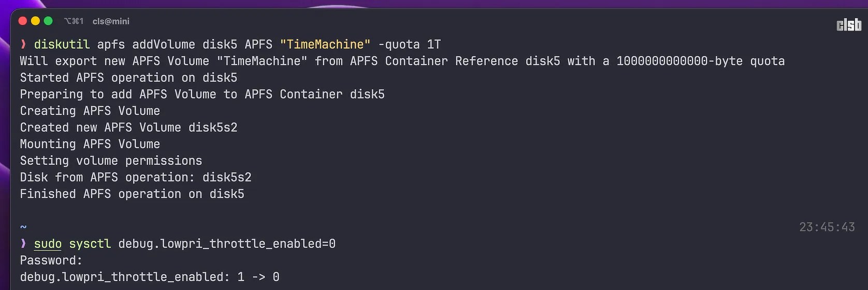
Task: Click the Finished APFS operation line
Action: tap(132, 194)
